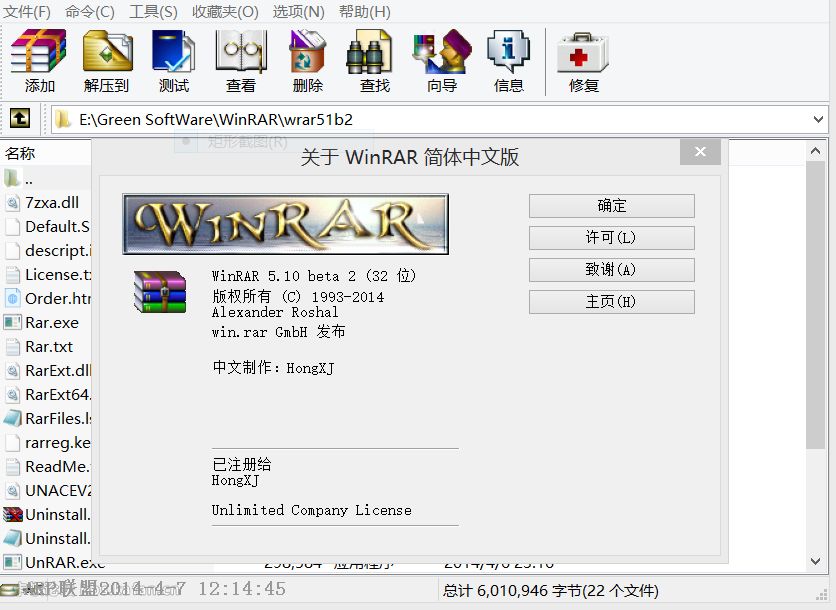
Task: Click the ReadMe file icon
Action: point(13,467)
